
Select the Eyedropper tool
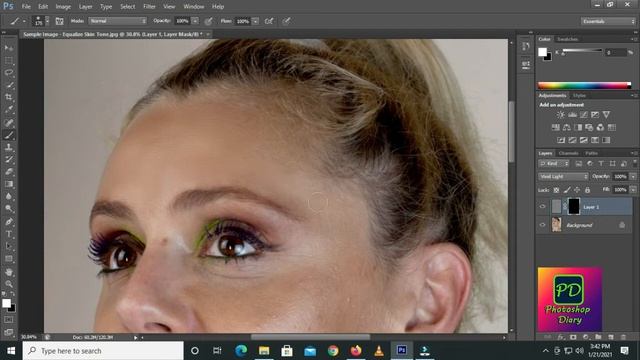[9, 109]
